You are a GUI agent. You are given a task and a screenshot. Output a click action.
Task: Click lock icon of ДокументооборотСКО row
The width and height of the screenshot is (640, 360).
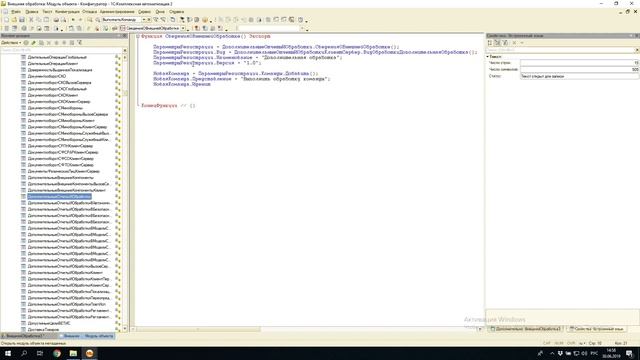118,76
